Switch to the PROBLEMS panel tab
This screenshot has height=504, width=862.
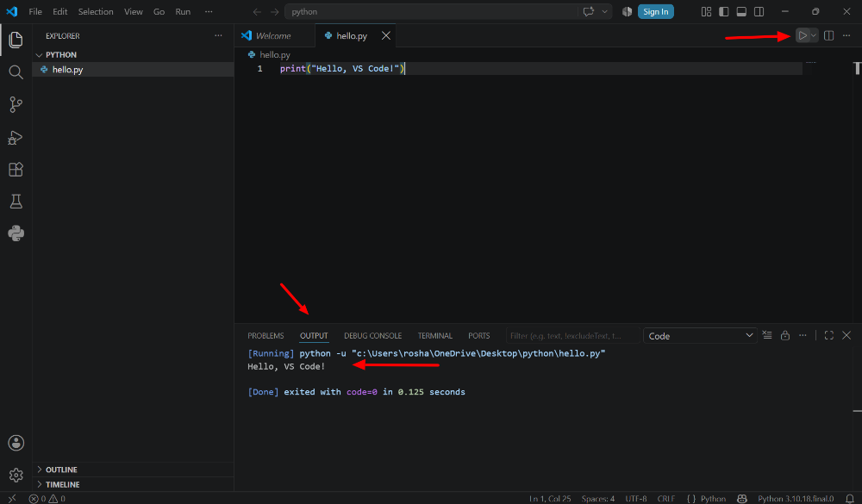click(x=265, y=336)
